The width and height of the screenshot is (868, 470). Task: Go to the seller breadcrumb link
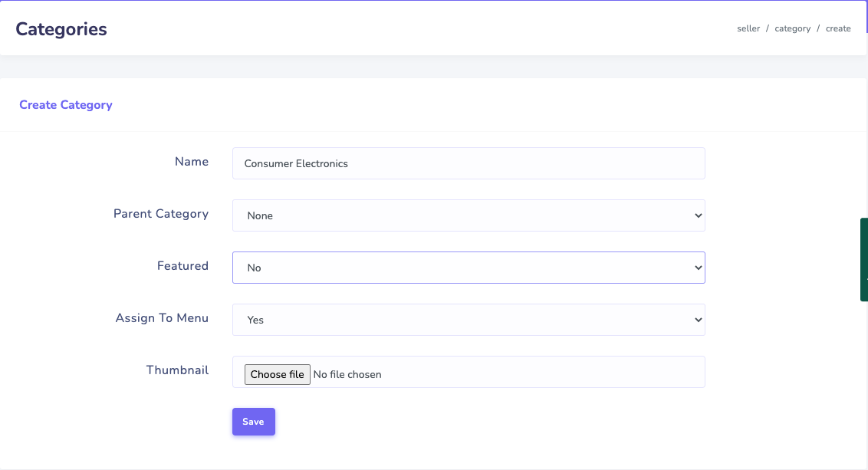(748, 28)
